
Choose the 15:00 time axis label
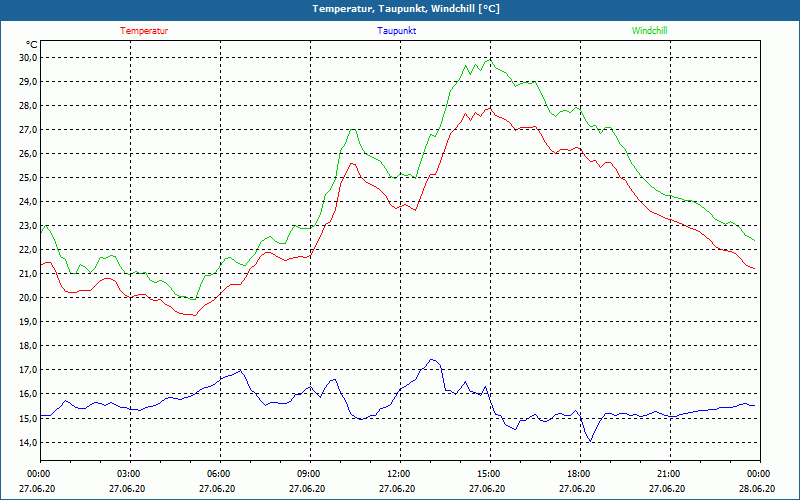(489, 474)
